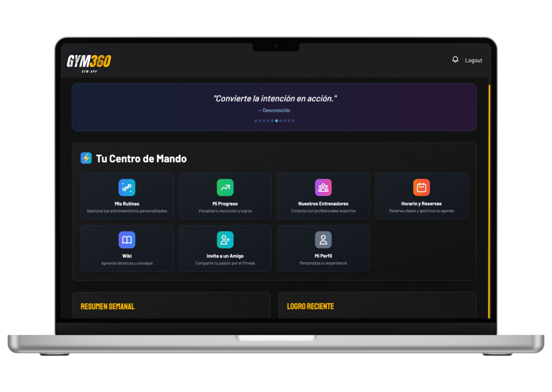
Task: Click the quote author "— Desconocido"
Action: (x=274, y=110)
